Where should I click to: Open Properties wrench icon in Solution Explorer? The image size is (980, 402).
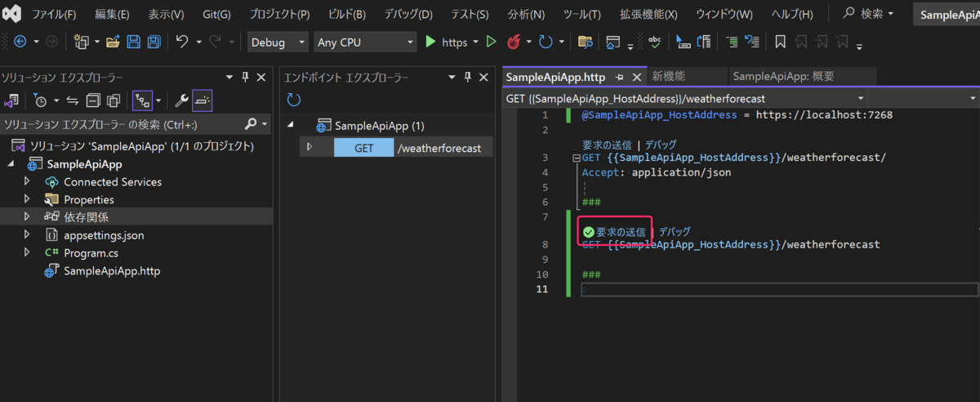pos(182,100)
